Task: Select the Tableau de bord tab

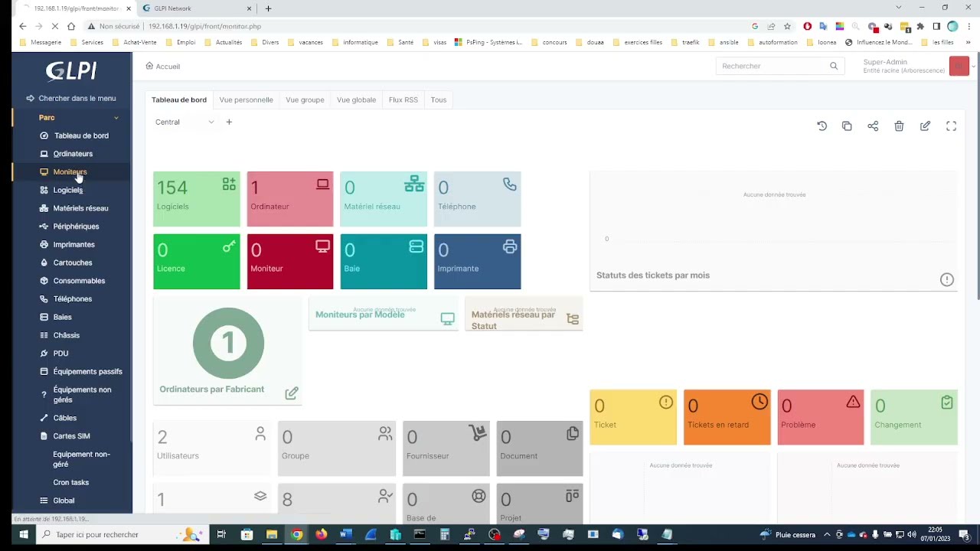Action: coord(179,99)
